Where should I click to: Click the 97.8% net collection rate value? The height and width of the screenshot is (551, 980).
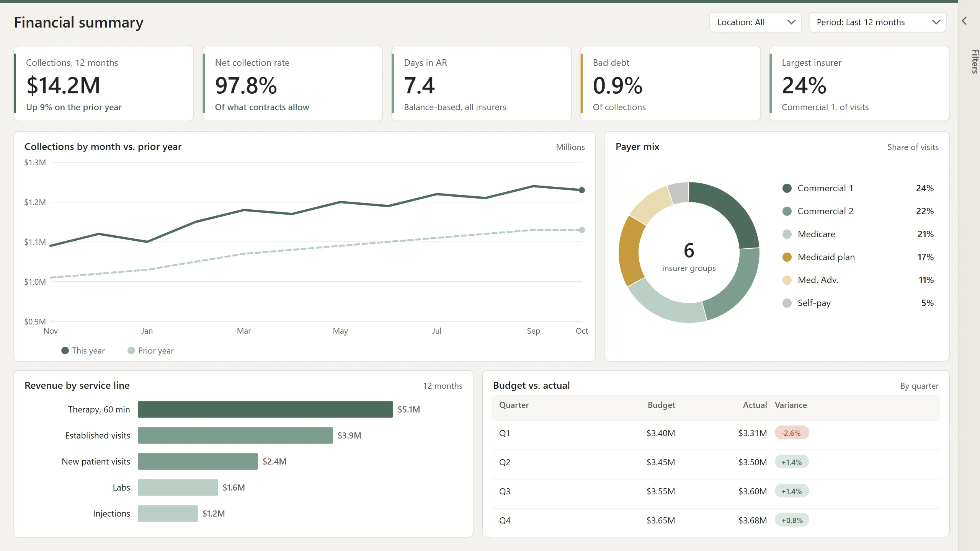[x=246, y=85]
